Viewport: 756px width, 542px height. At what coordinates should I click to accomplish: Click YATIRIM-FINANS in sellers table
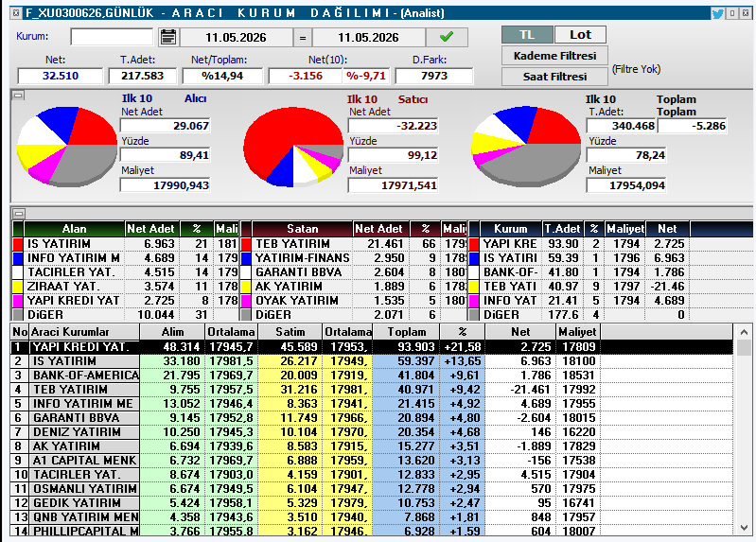(302, 258)
